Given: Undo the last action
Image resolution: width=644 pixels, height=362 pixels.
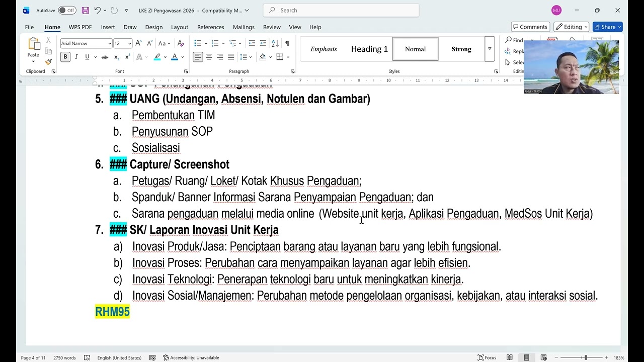Looking at the screenshot, I should click(98, 10).
